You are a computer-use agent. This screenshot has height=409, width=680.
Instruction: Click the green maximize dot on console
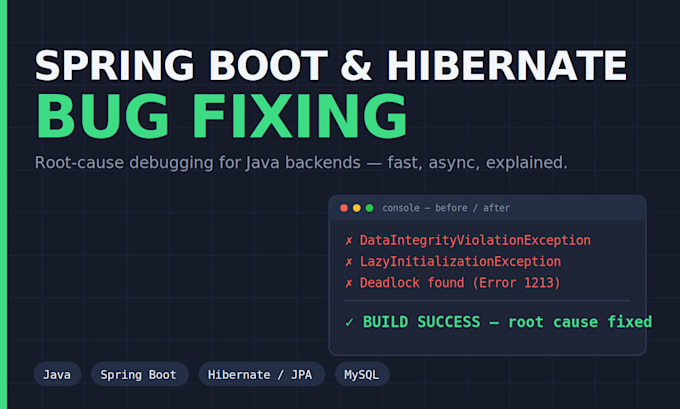pyautogui.click(x=369, y=208)
